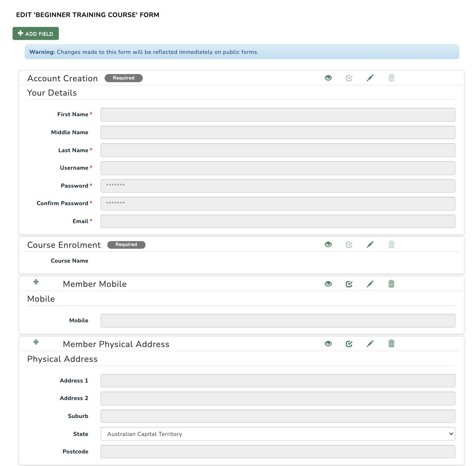Click inside the Email field
Screen dimensions: 476x466
pyautogui.click(x=277, y=221)
